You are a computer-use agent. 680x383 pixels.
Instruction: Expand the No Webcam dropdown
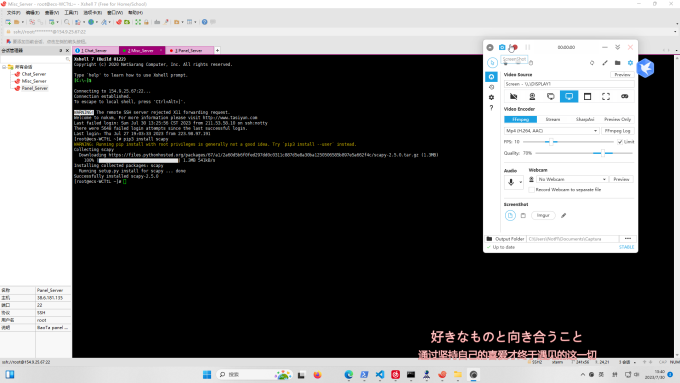click(x=572, y=179)
